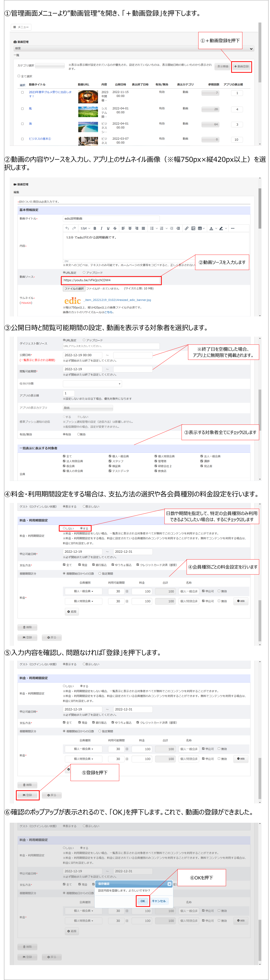Toggle the 飲食店 target audience checkbox
Screen dimensions: 270x980
[x=156, y=471]
